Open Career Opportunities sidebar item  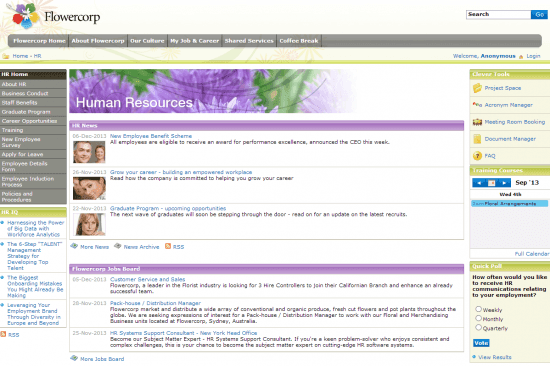pos(33,121)
